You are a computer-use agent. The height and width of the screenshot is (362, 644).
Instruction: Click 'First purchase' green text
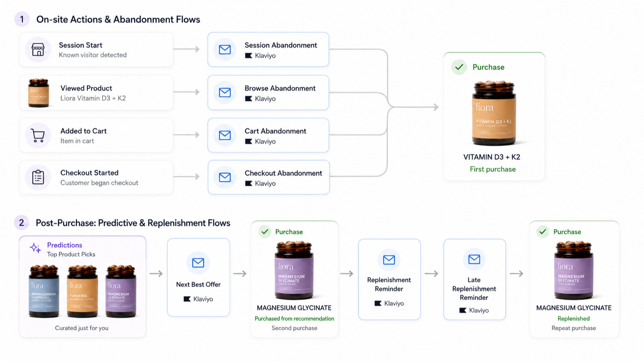tap(493, 169)
